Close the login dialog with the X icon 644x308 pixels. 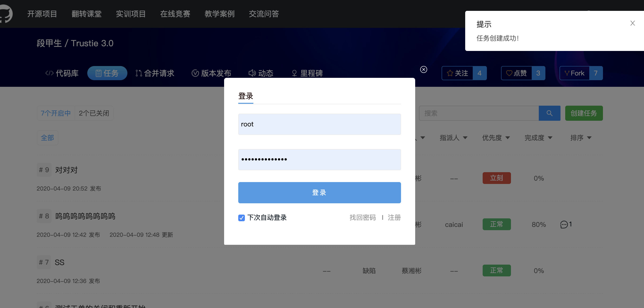(423, 69)
